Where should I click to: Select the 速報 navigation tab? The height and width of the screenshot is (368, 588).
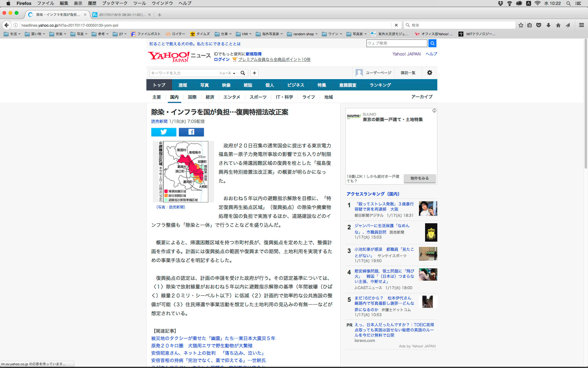pos(183,85)
